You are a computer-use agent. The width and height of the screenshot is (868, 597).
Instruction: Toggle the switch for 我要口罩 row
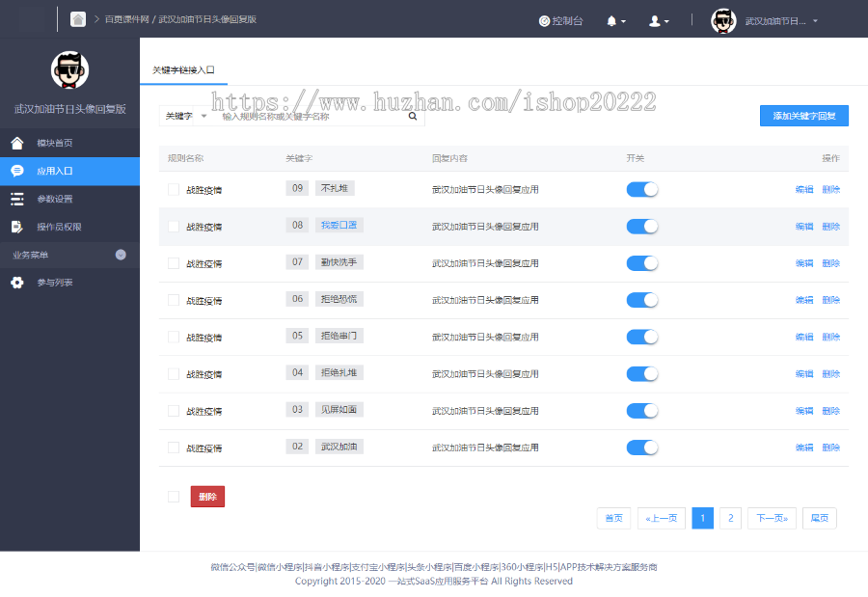coord(642,227)
